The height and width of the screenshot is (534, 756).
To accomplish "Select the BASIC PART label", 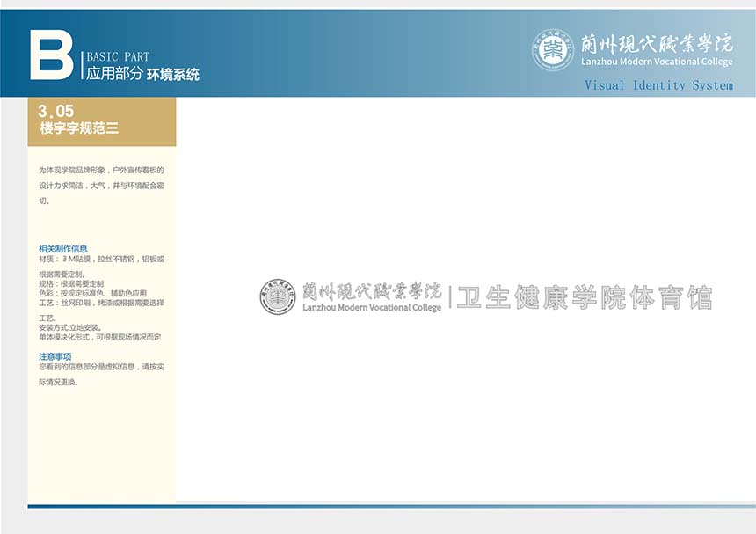I will (x=118, y=57).
